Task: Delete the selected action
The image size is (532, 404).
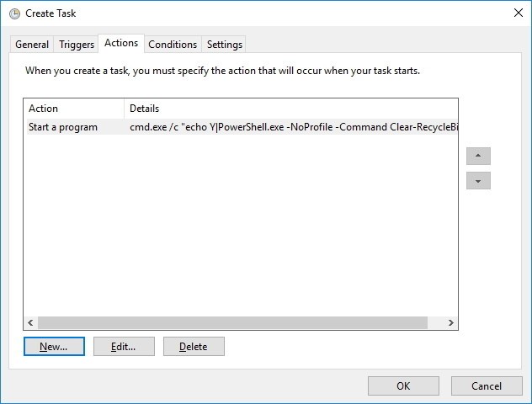Action: [x=194, y=346]
